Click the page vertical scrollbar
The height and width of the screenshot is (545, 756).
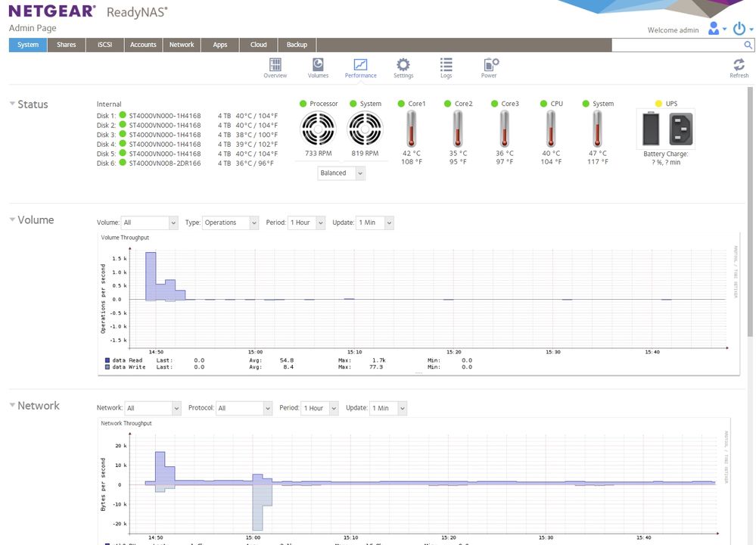point(750,212)
